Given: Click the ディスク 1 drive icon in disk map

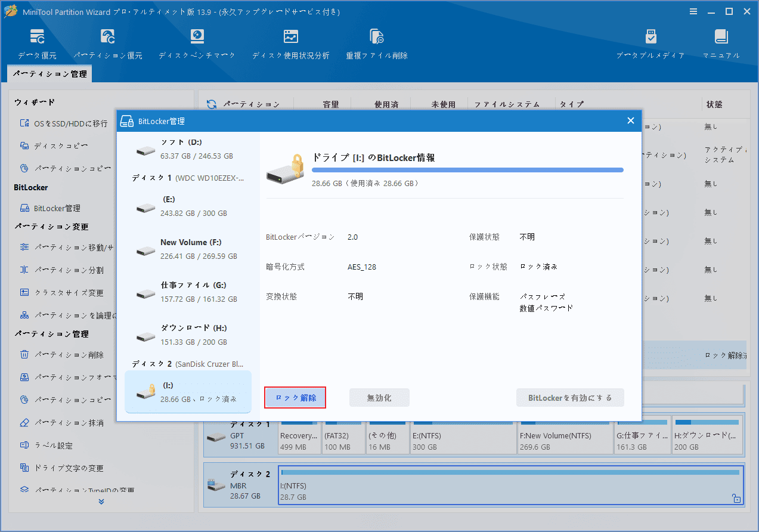Looking at the screenshot, I should [216, 437].
